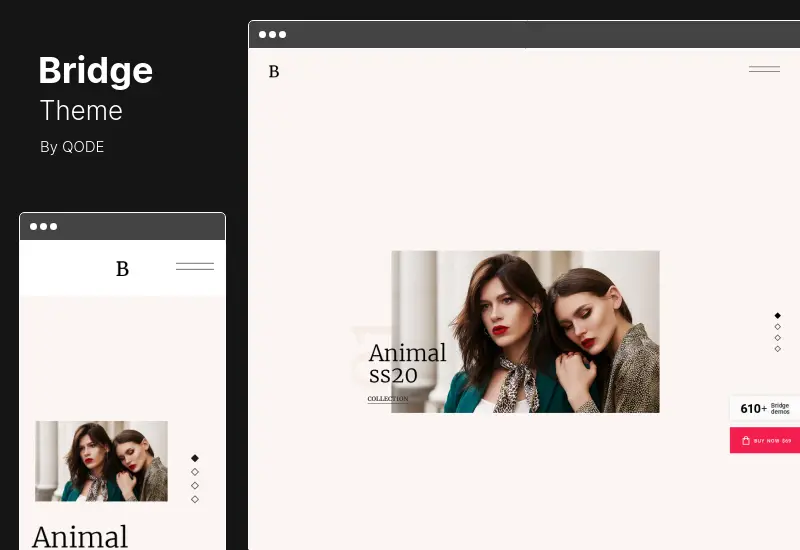Click the shopping bag icon on Buy Now
Screen dimensions: 800x550
tap(745, 440)
